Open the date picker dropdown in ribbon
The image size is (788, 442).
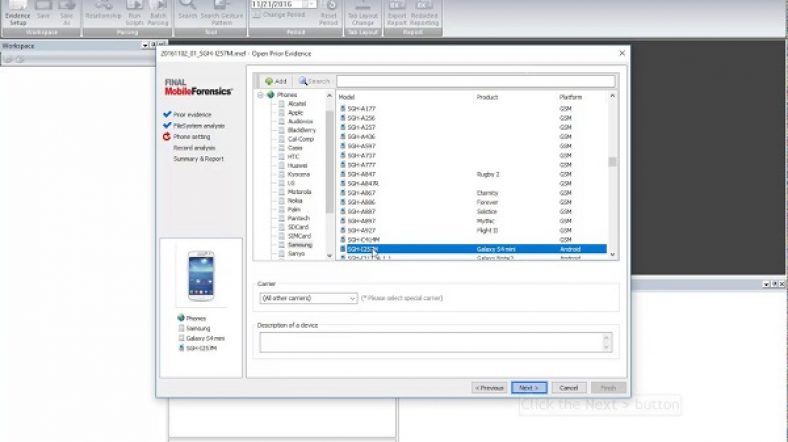(x=312, y=4)
